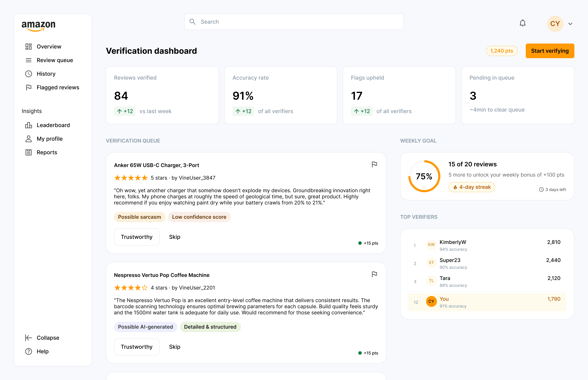Skip the Nespresso coffee machine review
The width and height of the screenshot is (588, 380).
(x=174, y=347)
